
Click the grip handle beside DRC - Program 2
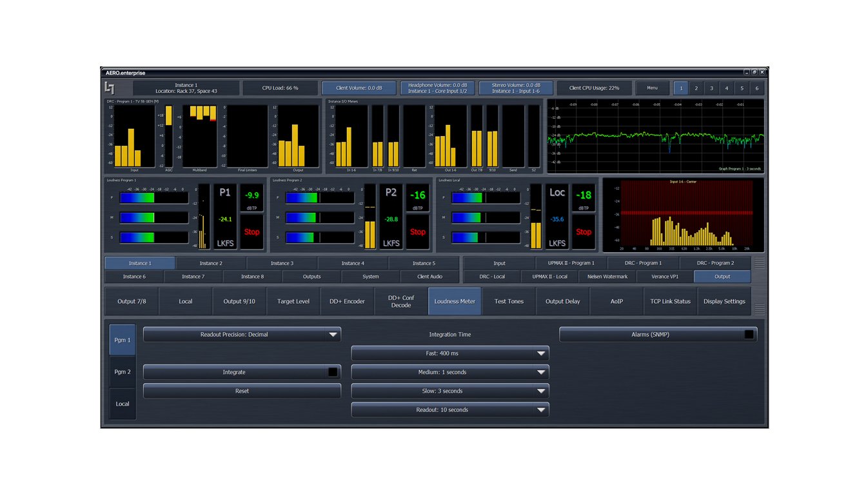[x=760, y=263]
